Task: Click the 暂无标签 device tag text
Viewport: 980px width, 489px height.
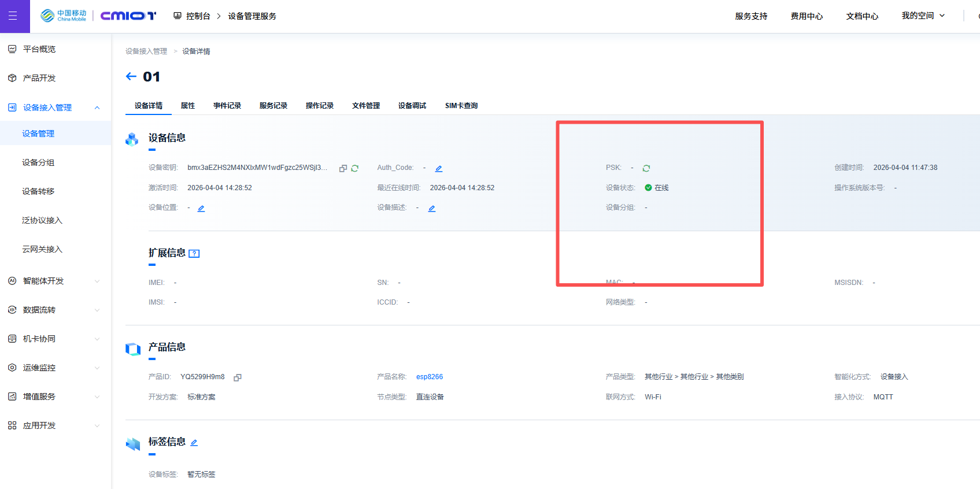Action: click(x=201, y=475)
